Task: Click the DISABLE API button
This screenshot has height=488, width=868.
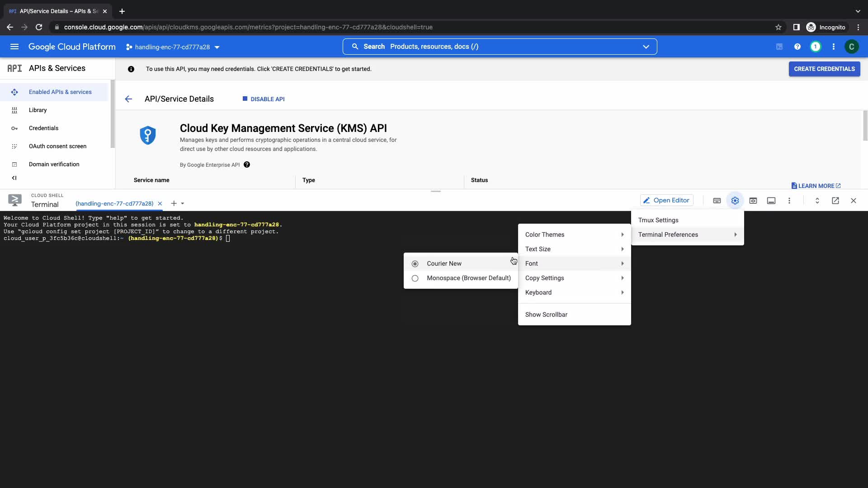Action: (x=264, y=99)
